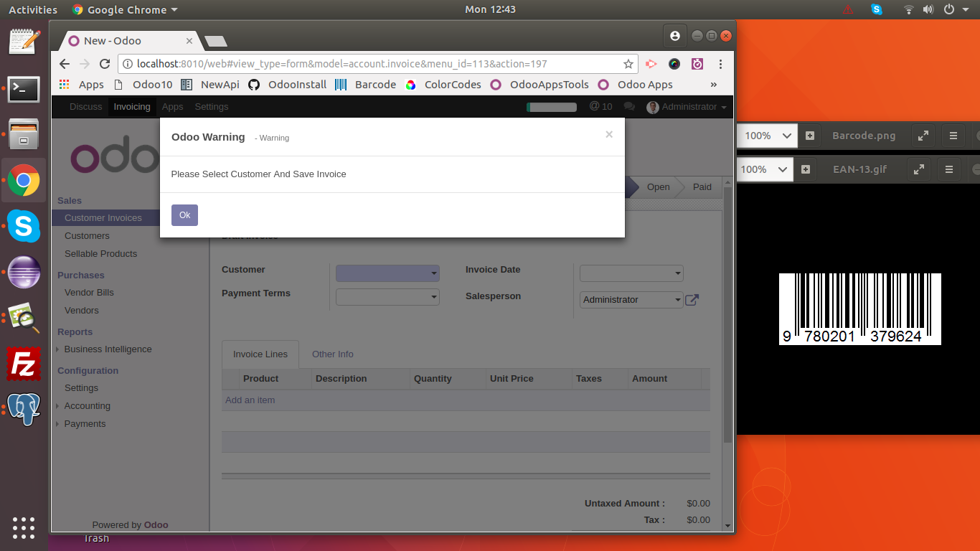Image resolution: width=980 pixels, height=551 pixels.
Task: Click Add an item in invoice lines
Action: pyautogui.click(x=250, y=400)
